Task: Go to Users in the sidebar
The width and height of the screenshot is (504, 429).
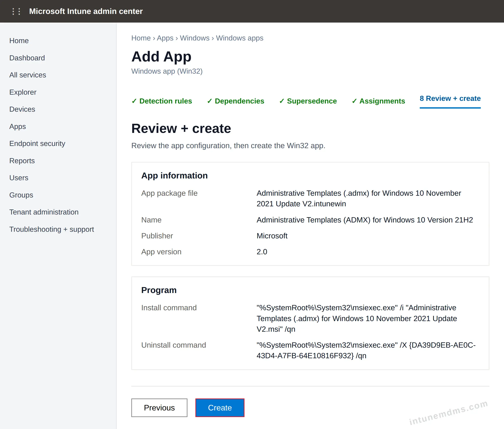Action: (x=19, y=178)
